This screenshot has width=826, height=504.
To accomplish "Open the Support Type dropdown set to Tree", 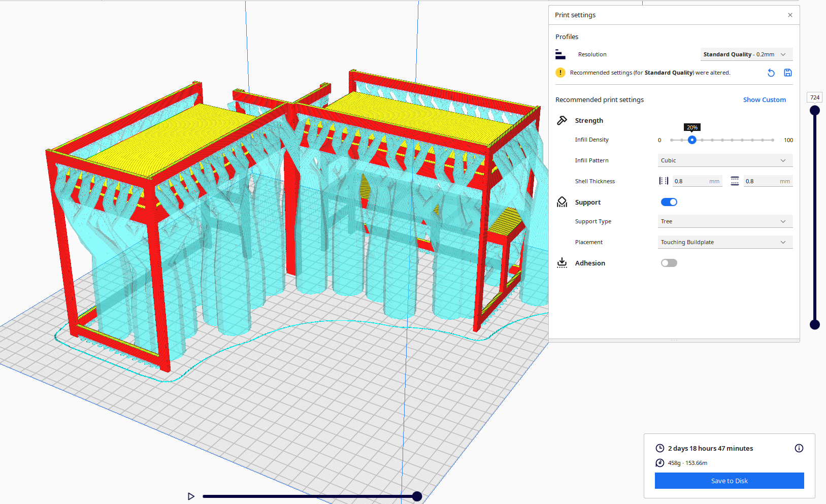I will (725, 221).
